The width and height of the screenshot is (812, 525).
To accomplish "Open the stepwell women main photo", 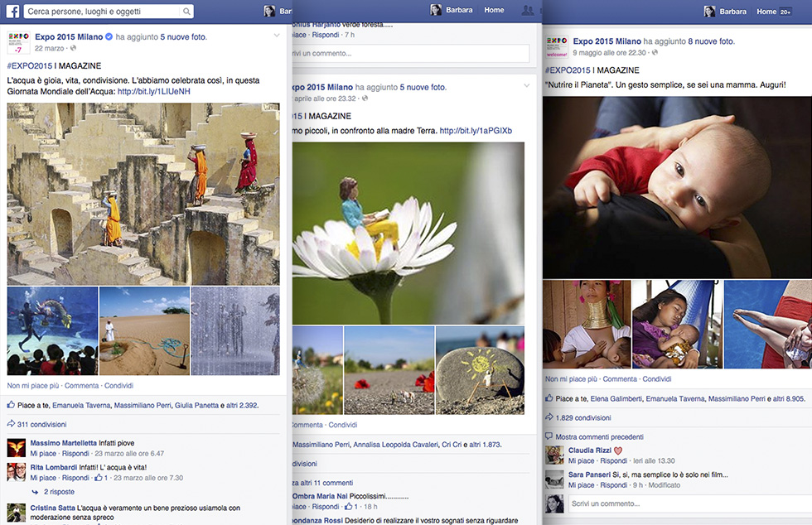I will tap(143, 194).
